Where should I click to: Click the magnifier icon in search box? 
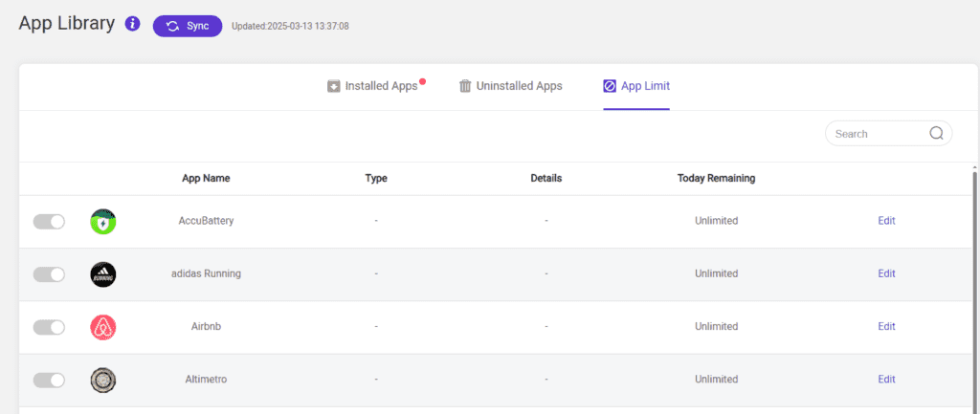(x=936, y=134)
